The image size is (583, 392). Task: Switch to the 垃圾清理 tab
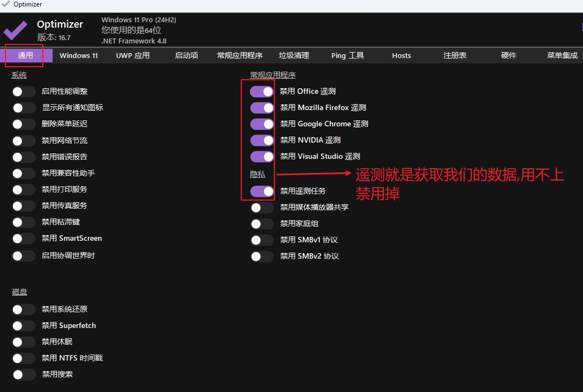pyautogui.click(x=294, y=55)
